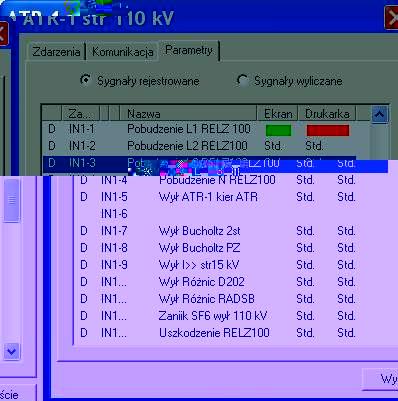Select the highlighted IN1-3 row
The width and height of the screenshot is (398, 401).
click(199, 163)
